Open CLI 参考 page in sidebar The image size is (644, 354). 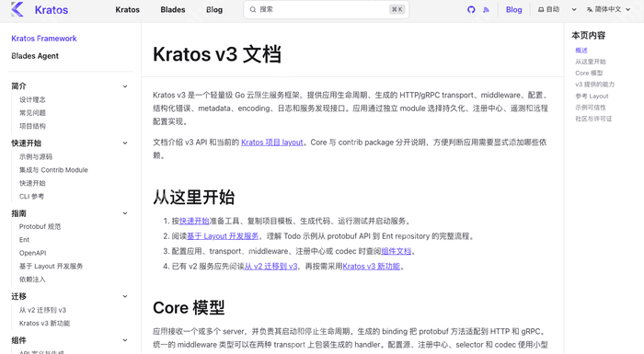coord(31,196)
